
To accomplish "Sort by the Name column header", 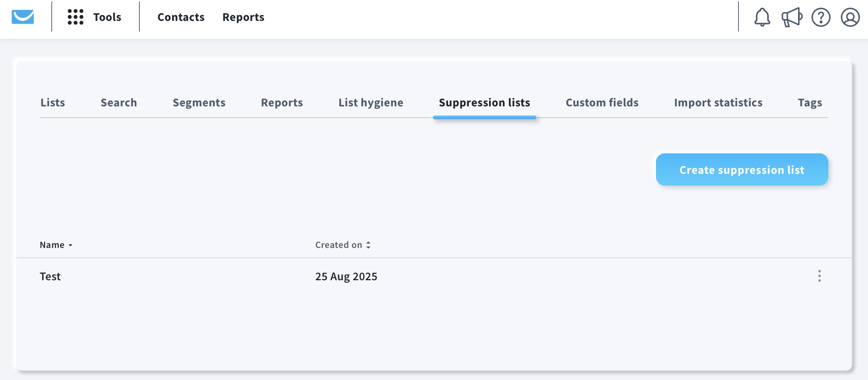I will pyautogui.click(x=56, y=245).
